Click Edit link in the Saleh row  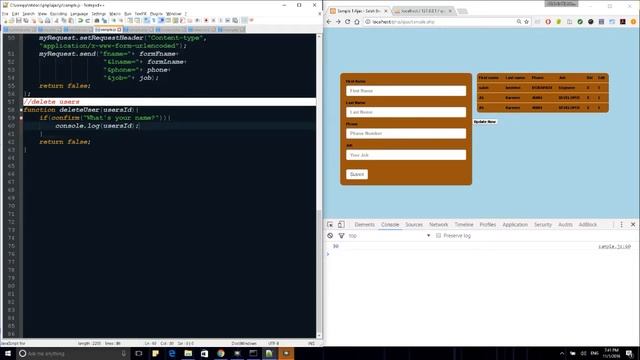(599, 88)
